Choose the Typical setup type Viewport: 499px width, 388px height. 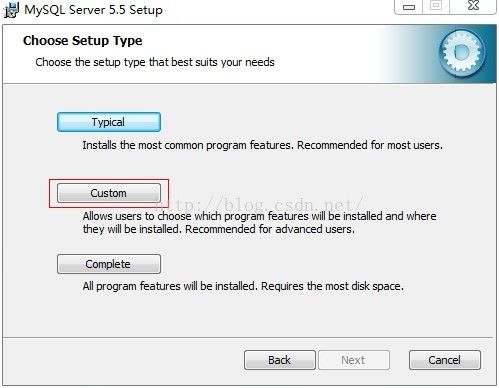pyautogui.click(x=109, y=122)
